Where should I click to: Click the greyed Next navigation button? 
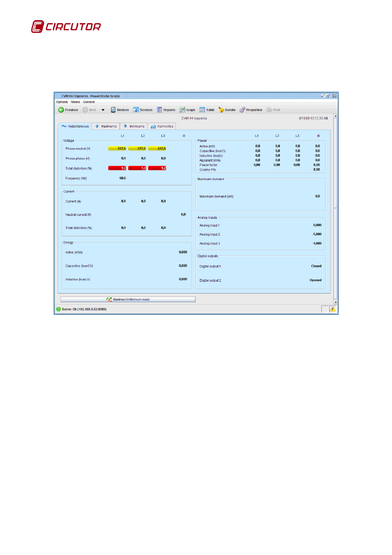coord(89,110)
